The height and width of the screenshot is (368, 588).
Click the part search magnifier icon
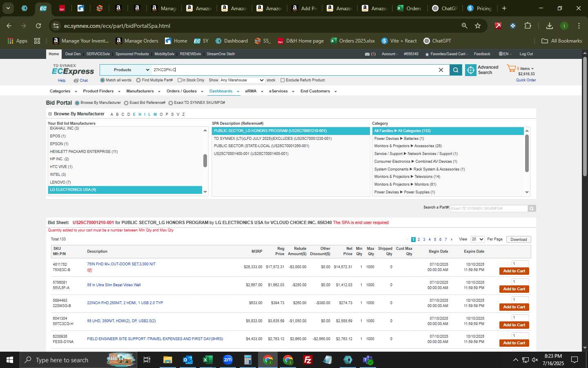tap(532, 209)
